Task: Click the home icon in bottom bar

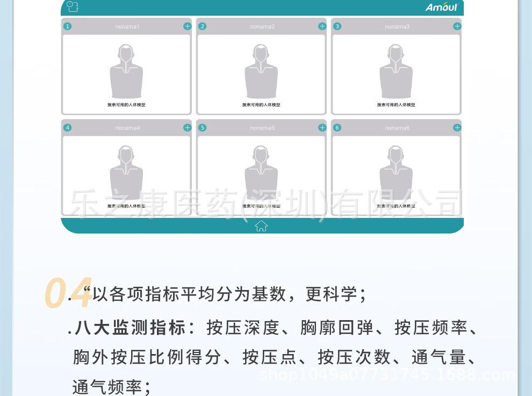Action: pyautogui.click(x=261, y=226)
